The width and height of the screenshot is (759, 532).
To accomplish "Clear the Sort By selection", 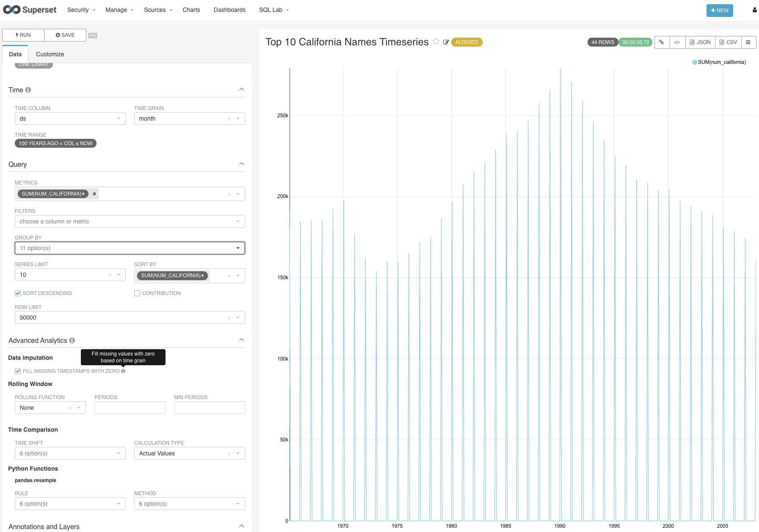I will pyautogui.click(x=229, y=276).
